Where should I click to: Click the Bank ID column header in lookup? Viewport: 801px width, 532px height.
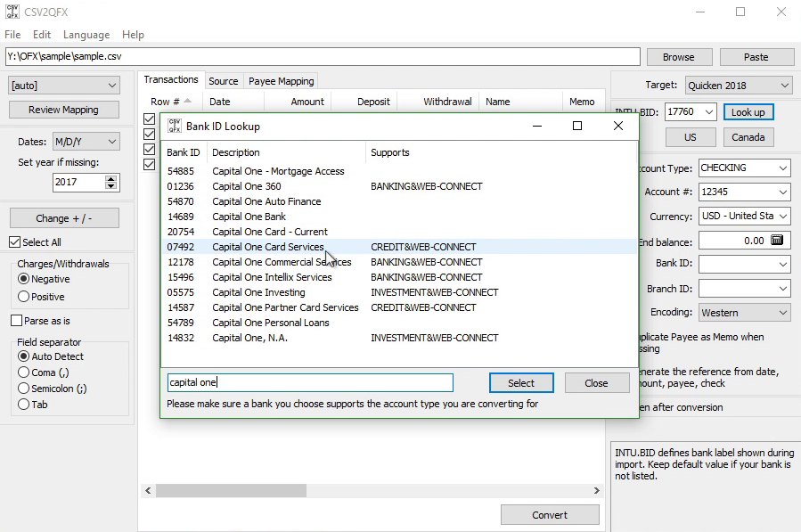point(184,152)
